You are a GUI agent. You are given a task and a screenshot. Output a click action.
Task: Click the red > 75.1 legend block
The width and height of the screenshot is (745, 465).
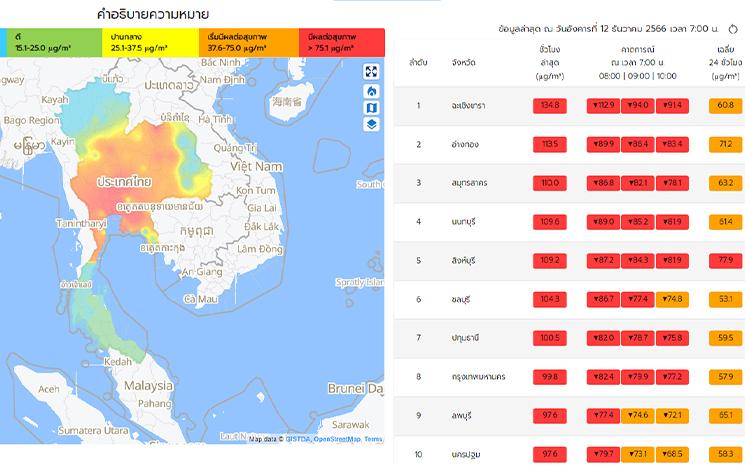pyautogui.click(x=342, y=43)
